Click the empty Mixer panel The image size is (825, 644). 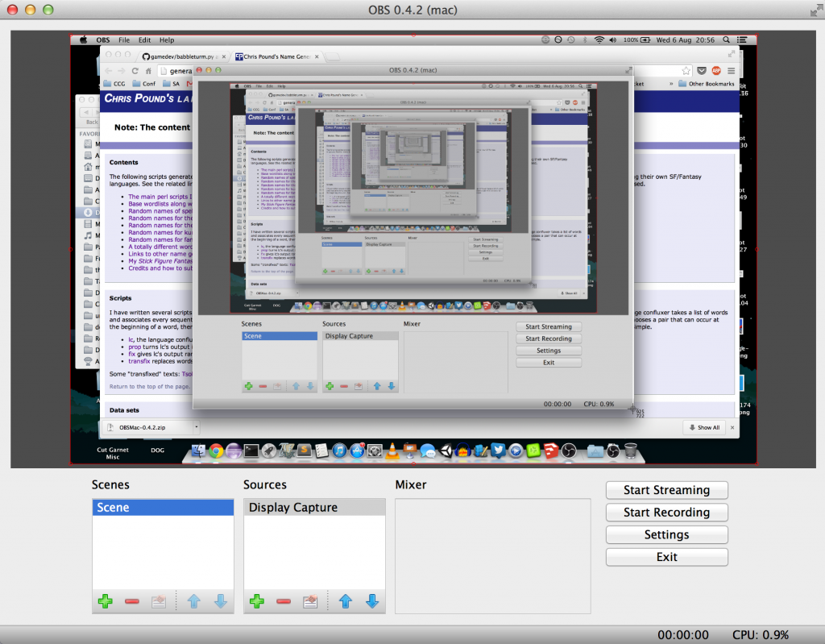click(493, 556)
